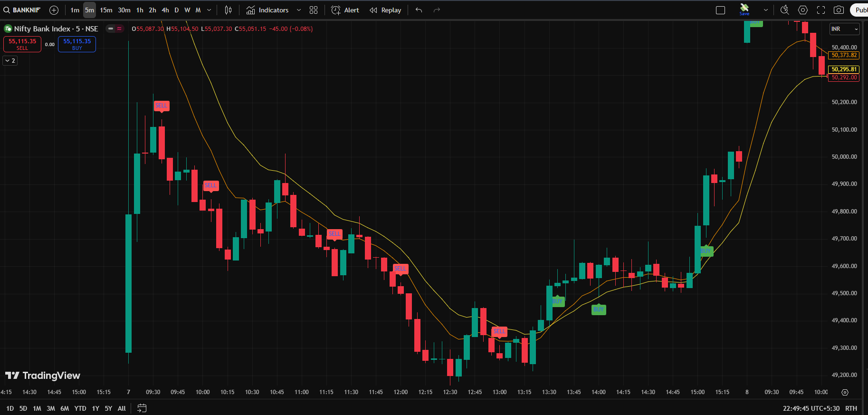The image size is (868, 415).
Task: Select the 4h timeframe
Action: tap(165, 10)
